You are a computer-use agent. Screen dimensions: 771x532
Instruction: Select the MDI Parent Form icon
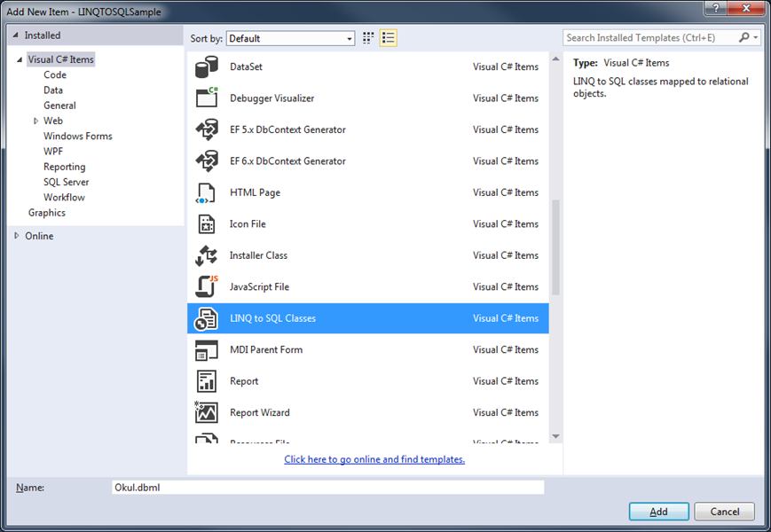coord(207,350)
